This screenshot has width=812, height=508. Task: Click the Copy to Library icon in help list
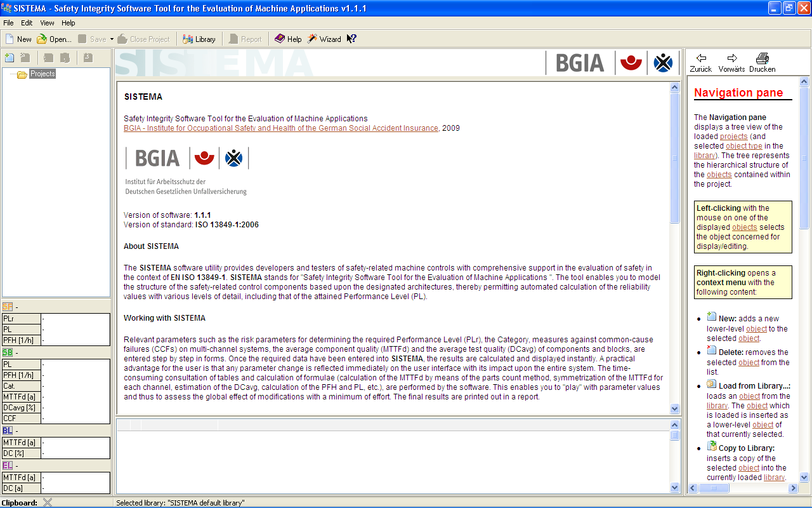pos(712,446)
